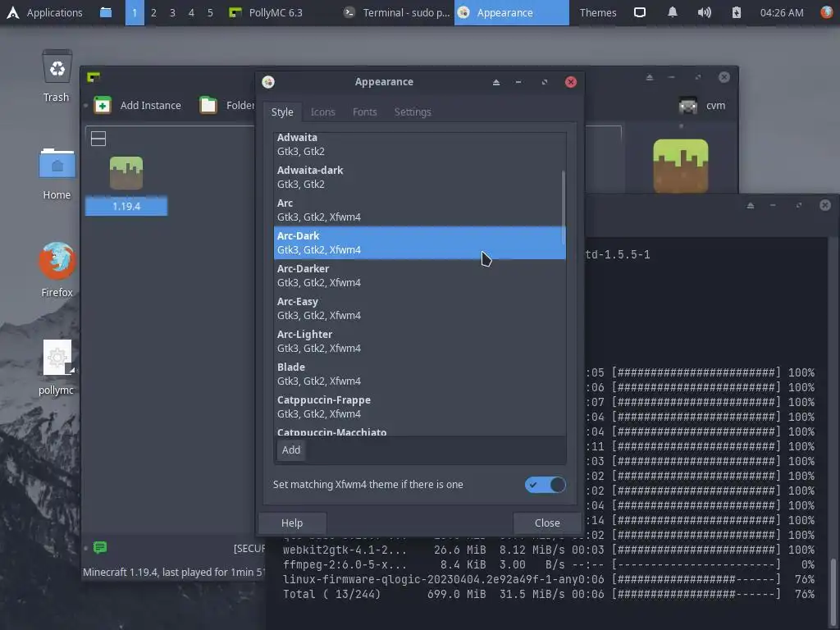Click the theme list scrollbar
The height and width of the screenshot is (630, 840).
(x=563, y=206)
